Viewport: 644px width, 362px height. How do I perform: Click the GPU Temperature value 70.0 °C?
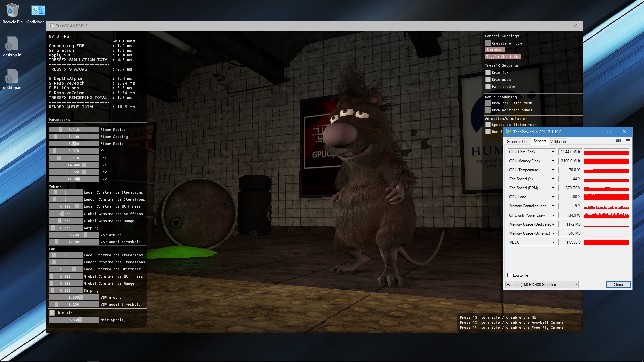[x=570, y=170]
